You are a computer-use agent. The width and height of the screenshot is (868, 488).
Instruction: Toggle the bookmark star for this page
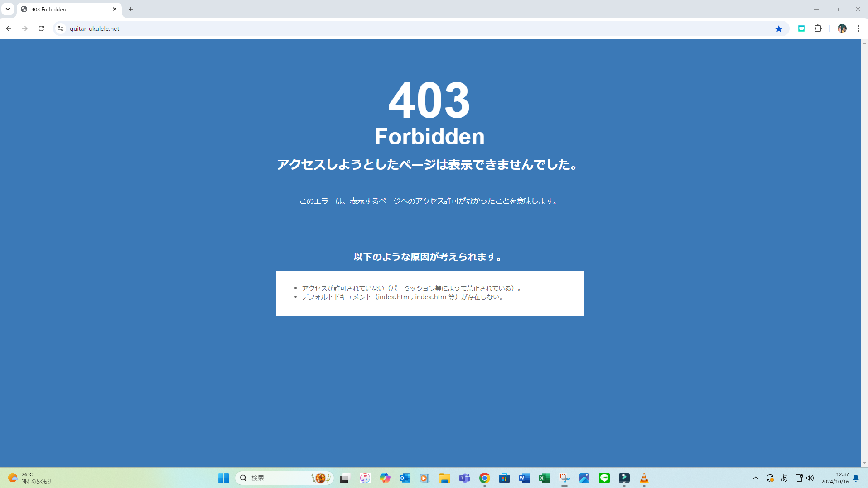point(778,29)
